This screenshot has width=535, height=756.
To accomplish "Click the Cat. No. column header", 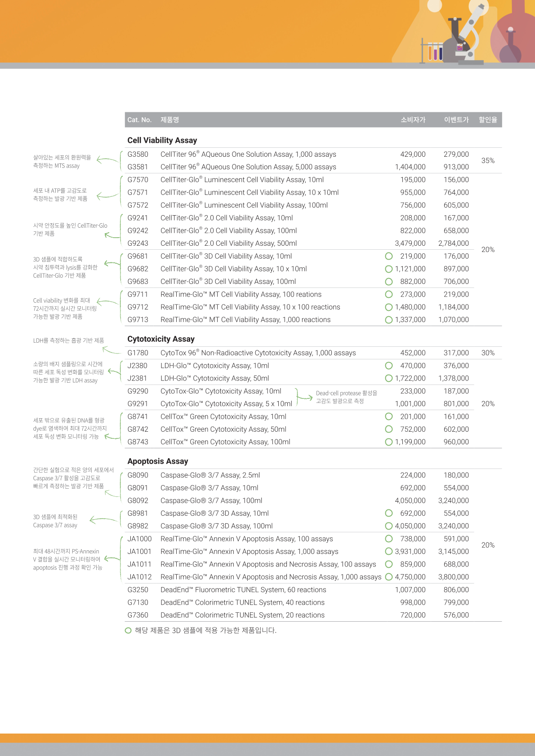I will 139,120.
